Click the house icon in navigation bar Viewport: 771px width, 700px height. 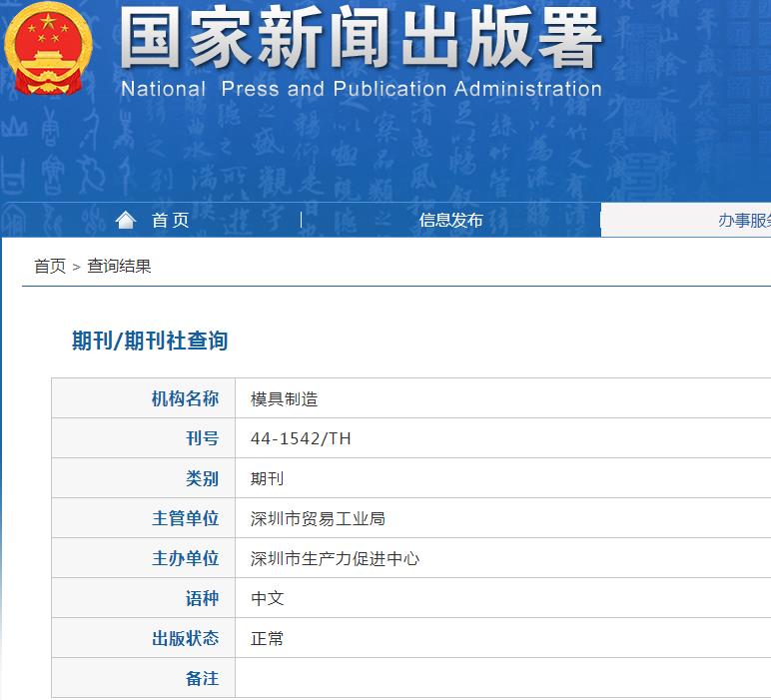(125, 220)
